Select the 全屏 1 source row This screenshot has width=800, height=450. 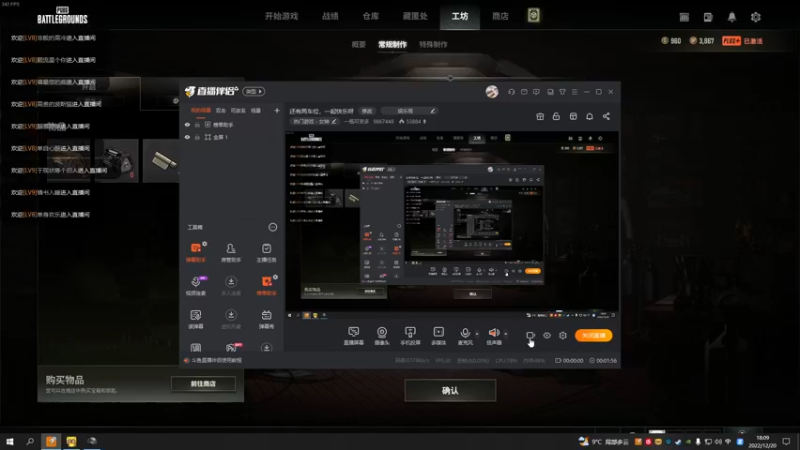pos(232,137)
